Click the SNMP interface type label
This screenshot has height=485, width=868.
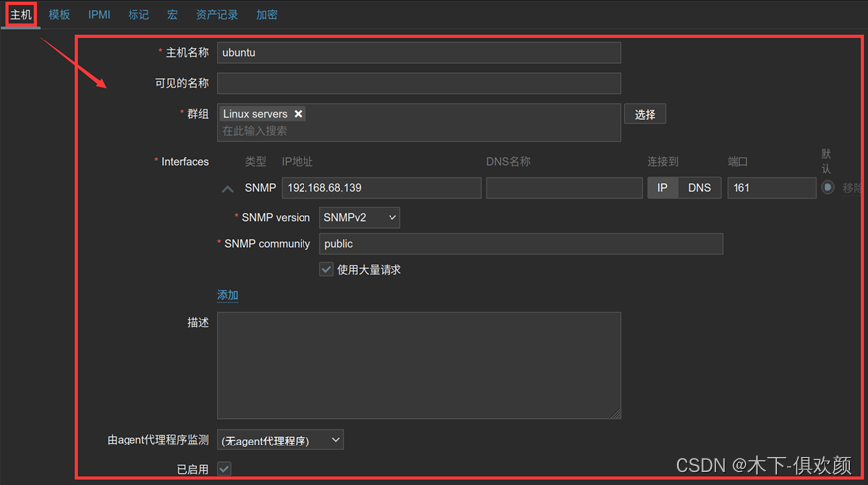point(260,188)
